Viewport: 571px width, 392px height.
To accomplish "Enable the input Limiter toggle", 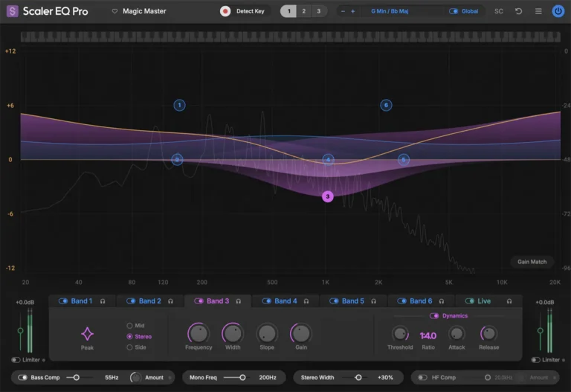I will click(16, 360).
